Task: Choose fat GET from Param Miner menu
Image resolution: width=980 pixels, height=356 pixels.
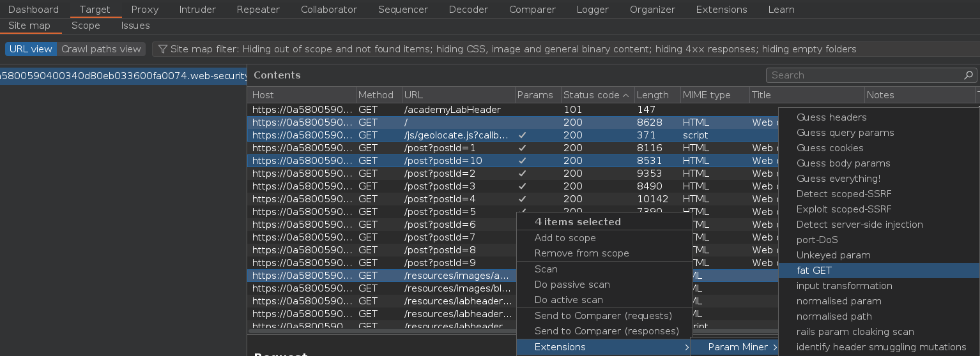Action: [814, 271]
